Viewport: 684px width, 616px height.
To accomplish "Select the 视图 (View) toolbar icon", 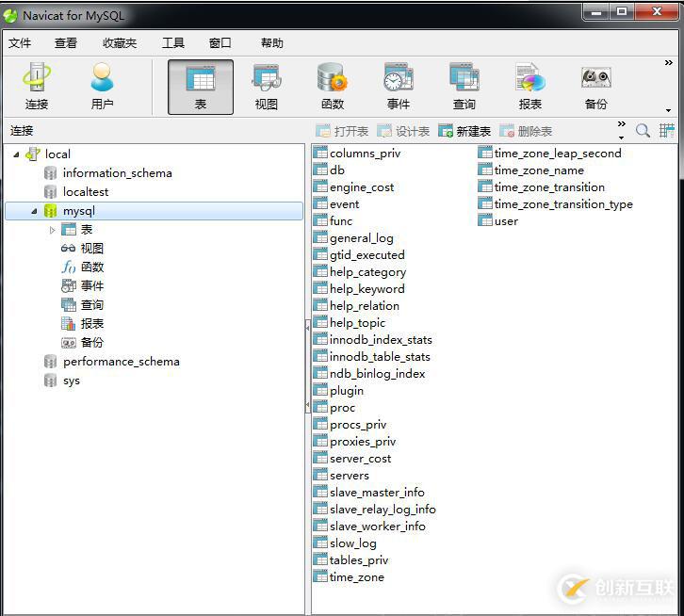I will pos(267,87).
